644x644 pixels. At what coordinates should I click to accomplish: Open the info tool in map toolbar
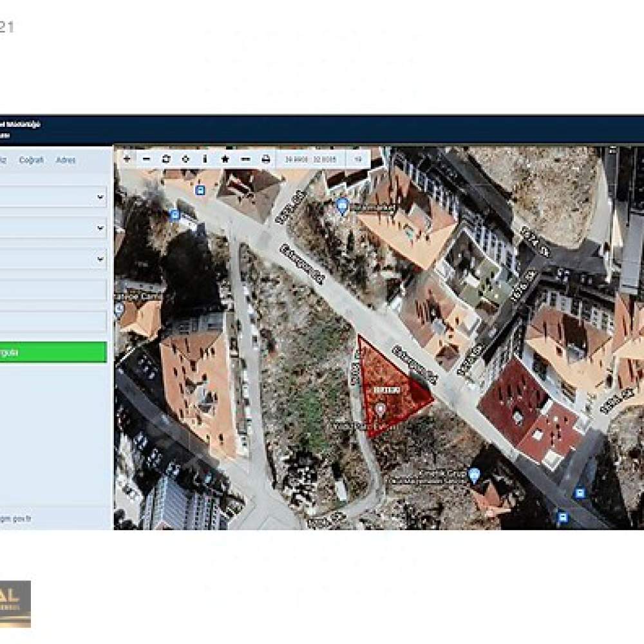pyautogui.click(x=205, y=159)
